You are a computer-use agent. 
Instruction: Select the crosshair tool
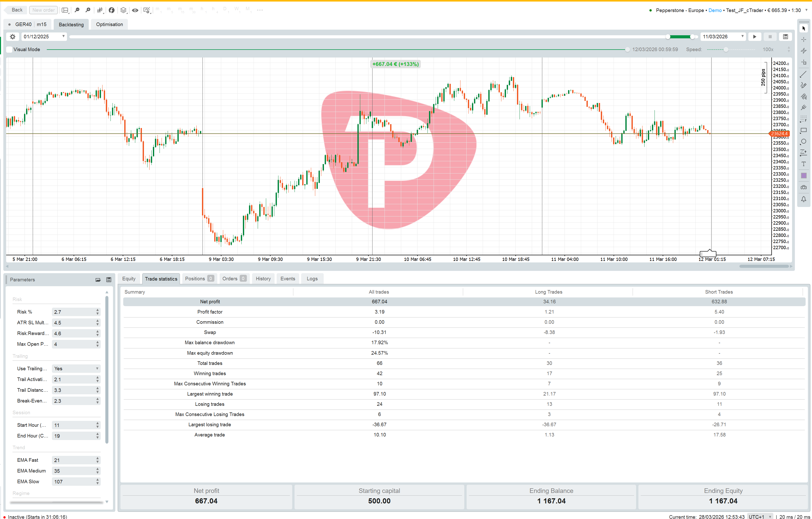point(803,40)
